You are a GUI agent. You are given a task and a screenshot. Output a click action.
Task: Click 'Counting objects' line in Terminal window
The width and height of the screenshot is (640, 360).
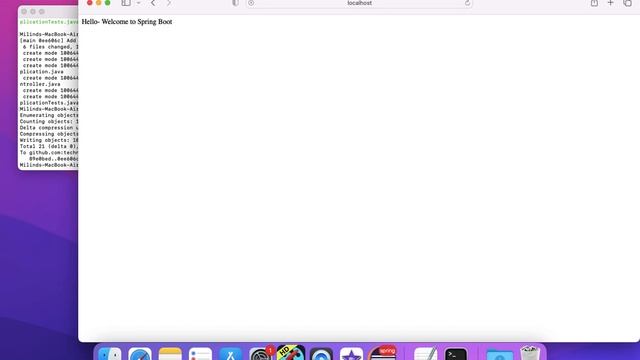[49, 122]
